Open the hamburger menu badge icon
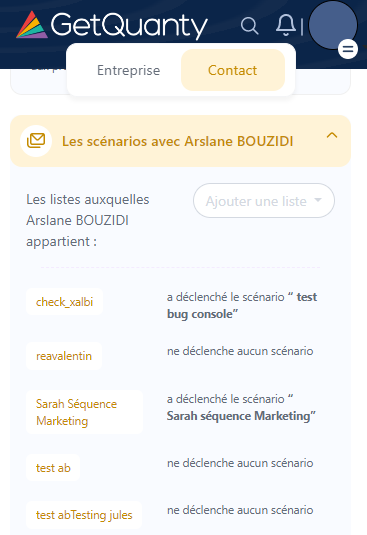Screen dimensions: 367x535 pyautogui.click(x=348, y=49)
